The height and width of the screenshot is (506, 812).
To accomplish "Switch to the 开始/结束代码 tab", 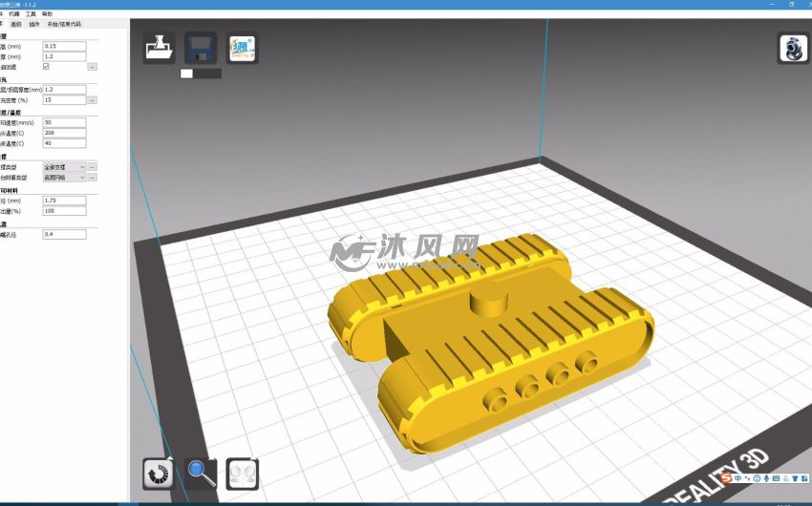I will (64, 24).
